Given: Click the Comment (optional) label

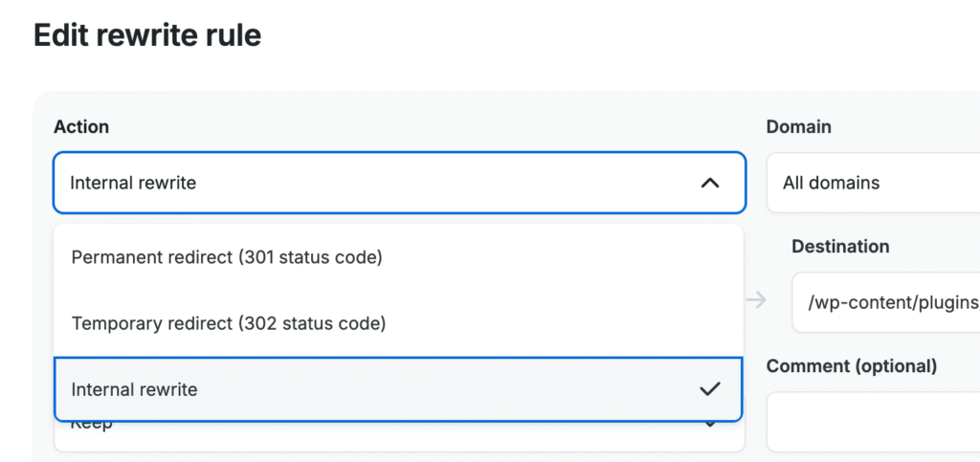Looking at the screenshot, I should (x=851, y=366).
